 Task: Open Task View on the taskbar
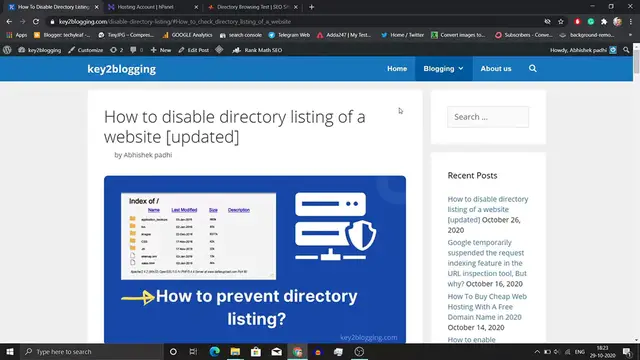click(x=193, y=351)
